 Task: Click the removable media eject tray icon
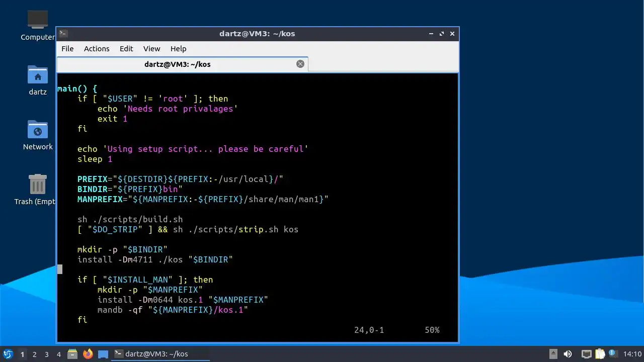[x=553, y=354]
